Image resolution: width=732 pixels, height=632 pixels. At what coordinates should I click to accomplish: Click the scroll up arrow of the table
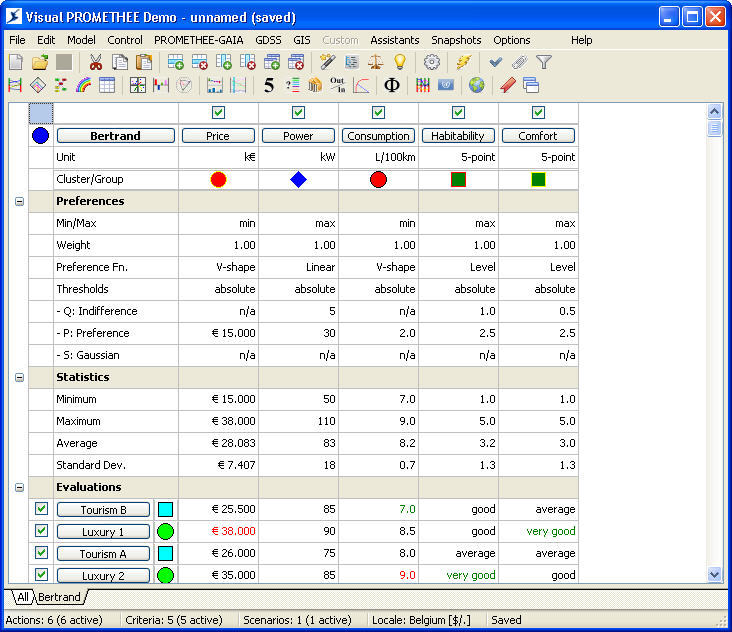pyautogui.click(x=714, y=112)
